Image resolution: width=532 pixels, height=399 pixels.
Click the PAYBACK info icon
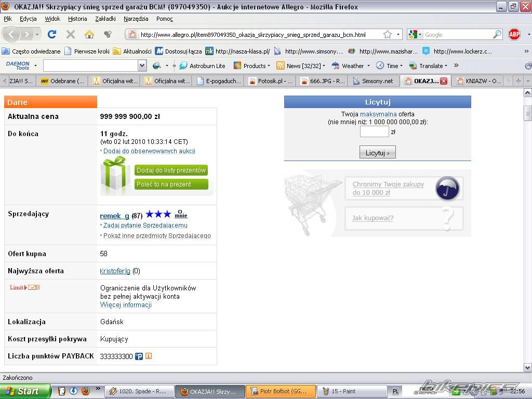[x=149, y=356]
